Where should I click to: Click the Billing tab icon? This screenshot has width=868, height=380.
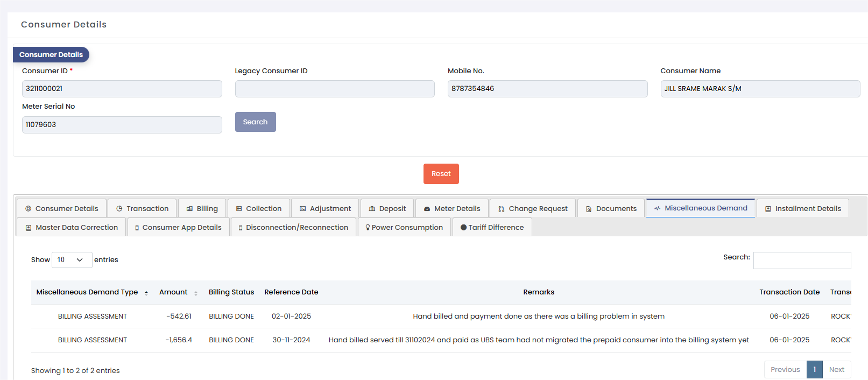pos(189,209)
